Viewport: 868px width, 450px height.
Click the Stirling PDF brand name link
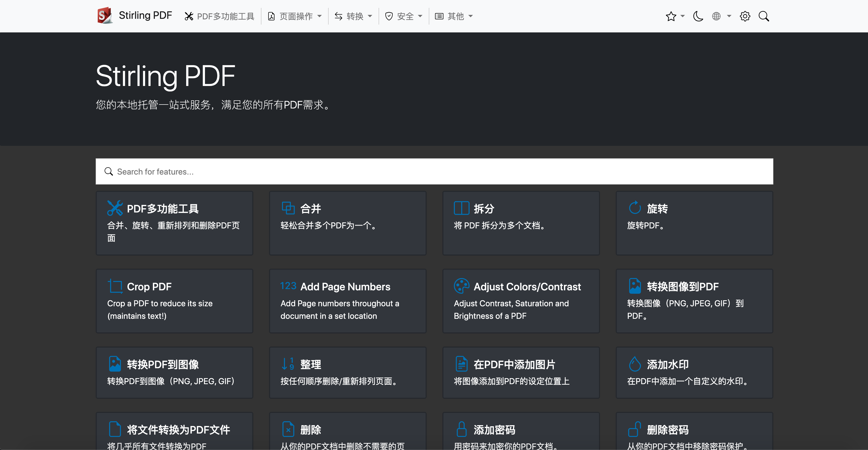[x=145, y=15]
